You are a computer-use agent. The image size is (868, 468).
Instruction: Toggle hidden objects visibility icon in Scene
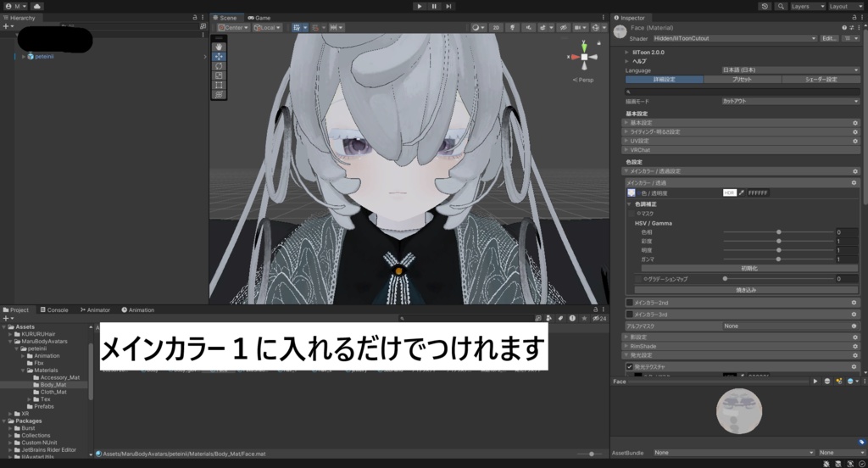coord(564,28)
